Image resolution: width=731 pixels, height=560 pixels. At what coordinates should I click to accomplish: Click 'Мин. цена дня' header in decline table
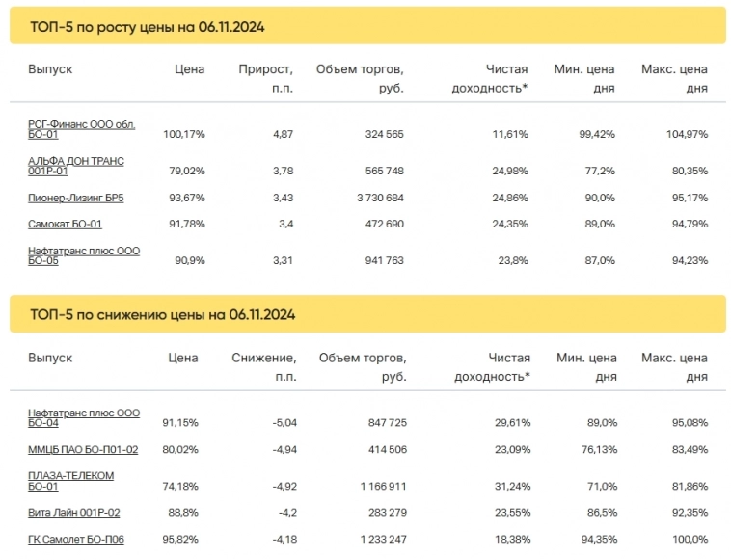[x=585, y=367]
